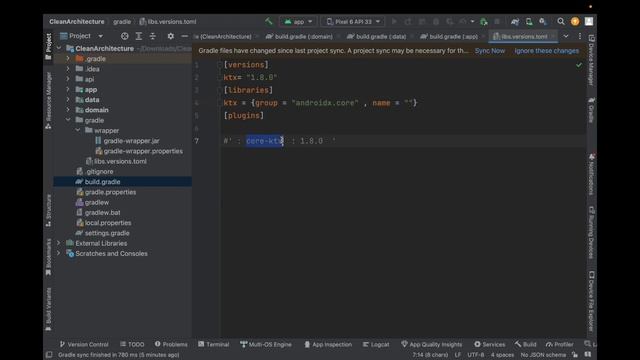Image resolution: width=640 pixels, height=360 pixels.
Task: Select gradle.properties file
Action: click(106, 192)
